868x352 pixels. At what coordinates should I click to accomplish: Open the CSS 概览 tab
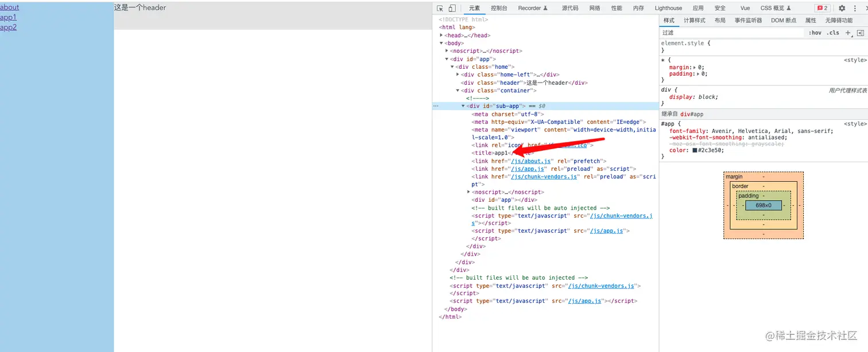click(776, 8)
